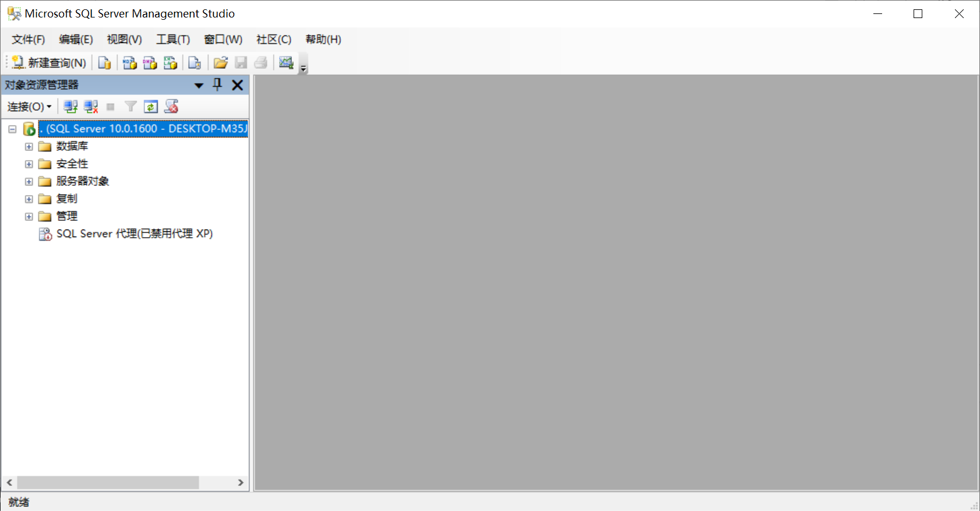
Task: Click the scroll right arrow in Object Explorer
Action: click(241, 482)
